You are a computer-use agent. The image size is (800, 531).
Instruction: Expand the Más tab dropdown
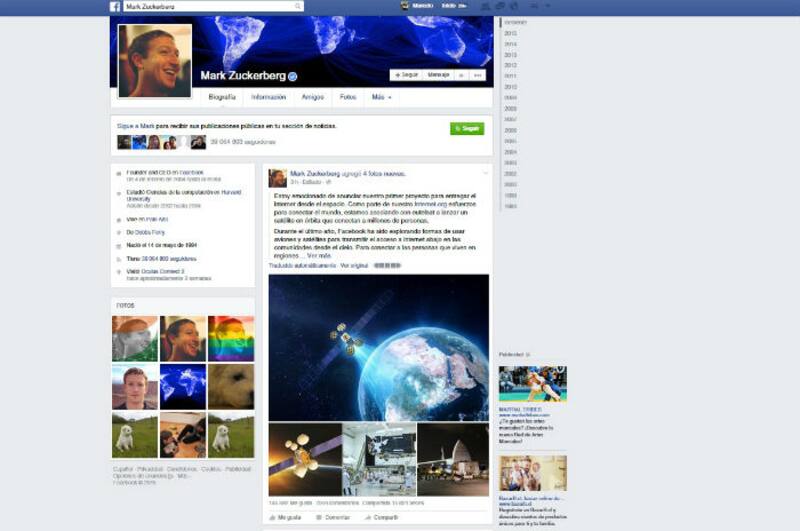tap(381, 97)
